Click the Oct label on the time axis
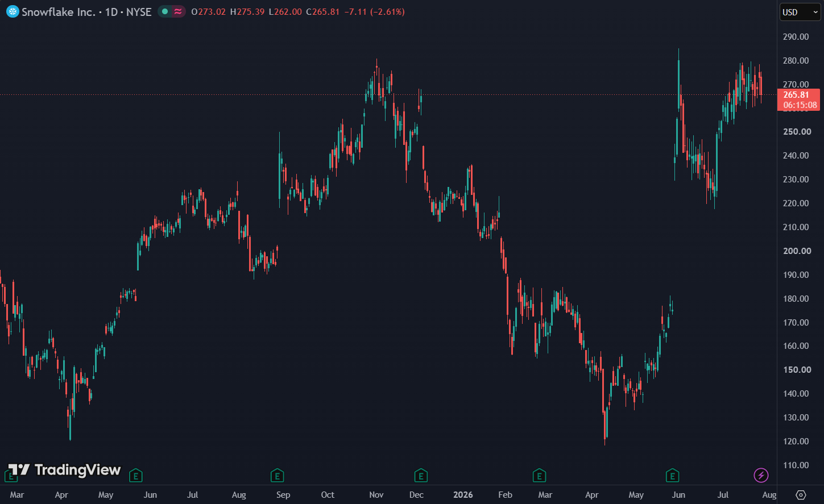Screen dimensions: 824x504 328,495
